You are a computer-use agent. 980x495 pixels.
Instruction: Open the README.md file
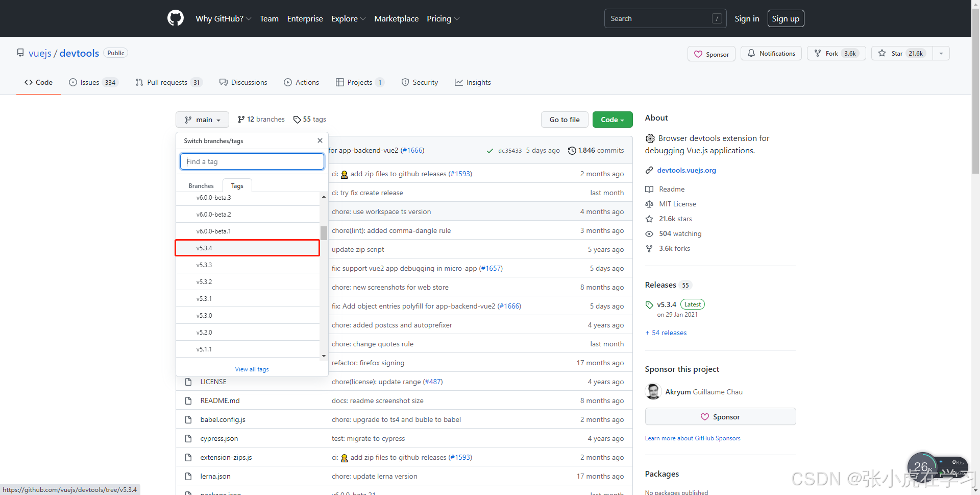pyautogui.click(x=220, y=400)
